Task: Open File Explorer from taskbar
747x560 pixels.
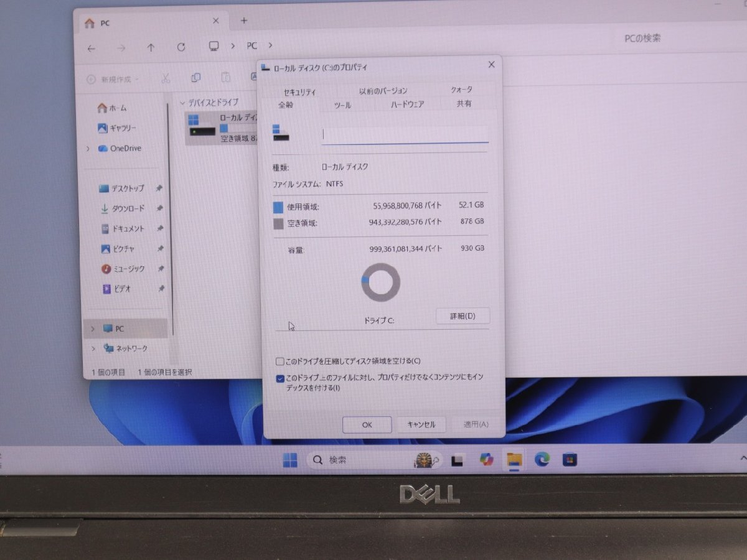Action: click(x=514, y=460)
